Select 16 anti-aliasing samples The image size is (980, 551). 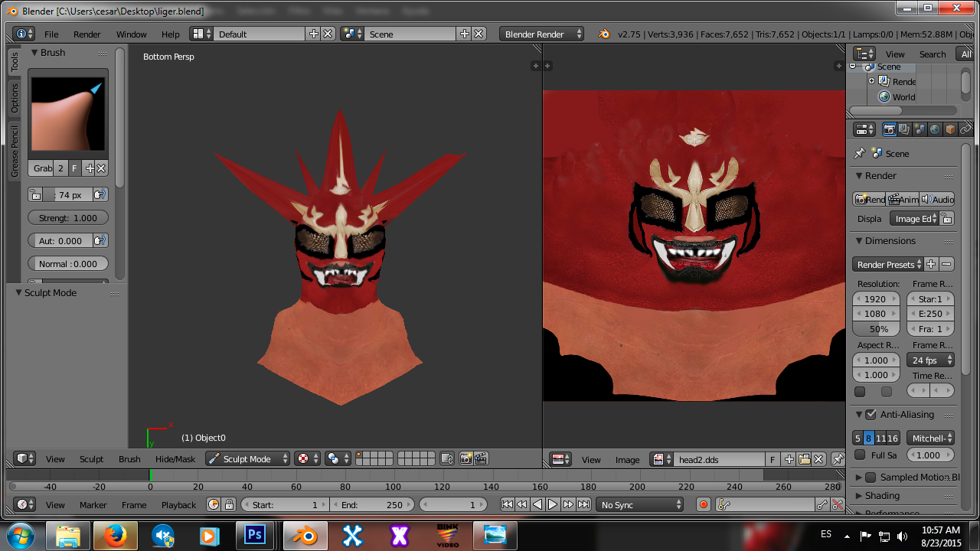coord(893,438)
